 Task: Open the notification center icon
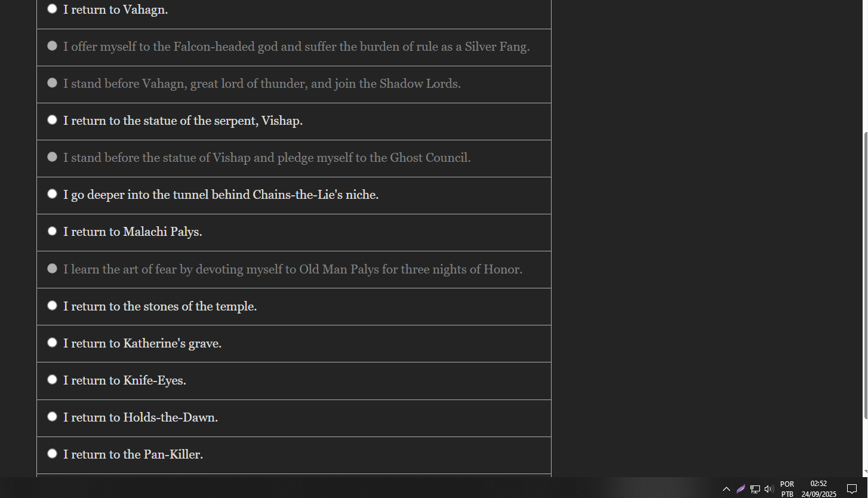(852, 489)
